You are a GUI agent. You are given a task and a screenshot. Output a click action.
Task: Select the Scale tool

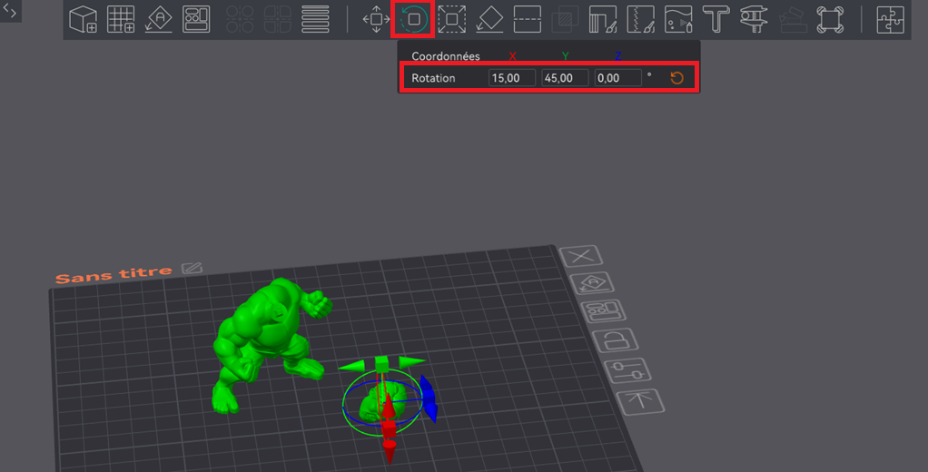coord(452,20)
